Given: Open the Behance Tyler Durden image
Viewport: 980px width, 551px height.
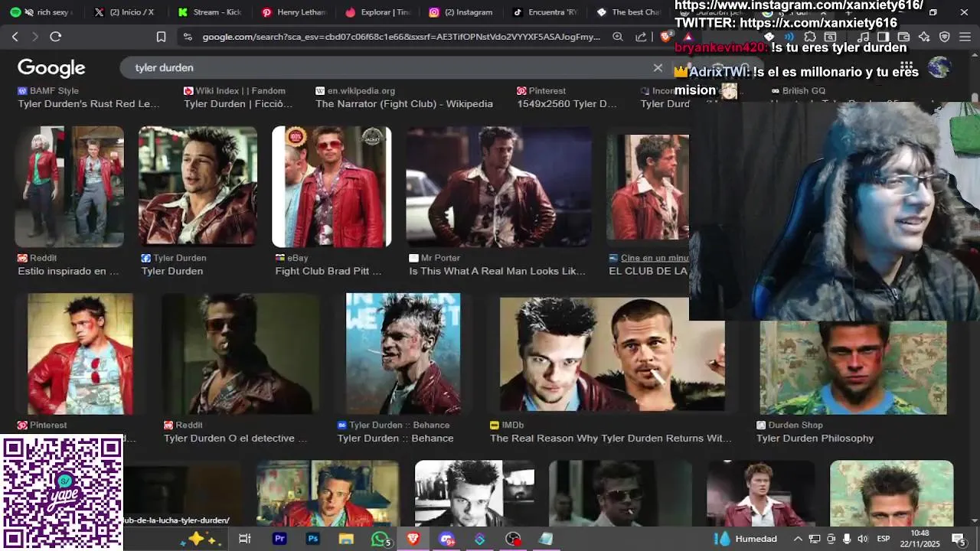Looking at the screenshot, I should (x=403, y=354).
